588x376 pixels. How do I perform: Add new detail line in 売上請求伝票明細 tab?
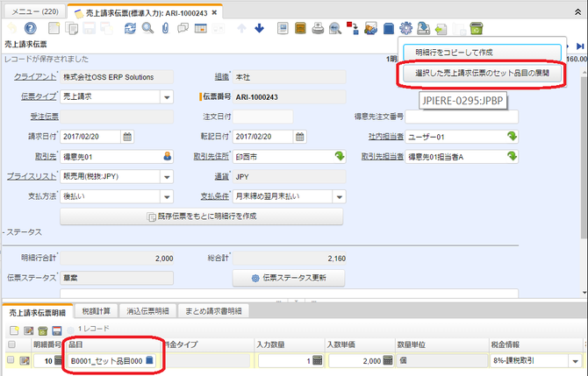coord(14,330)
